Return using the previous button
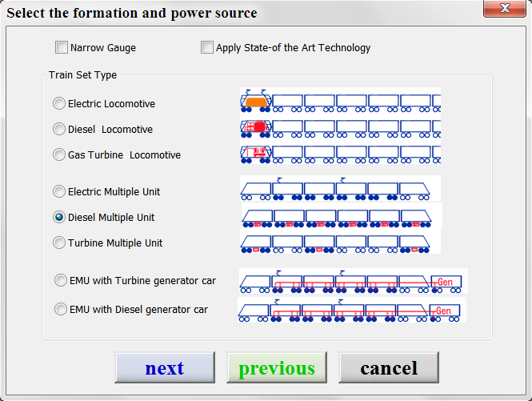This screenshot has height=401, width=532. pyautogui.click(x=277, y=367)
